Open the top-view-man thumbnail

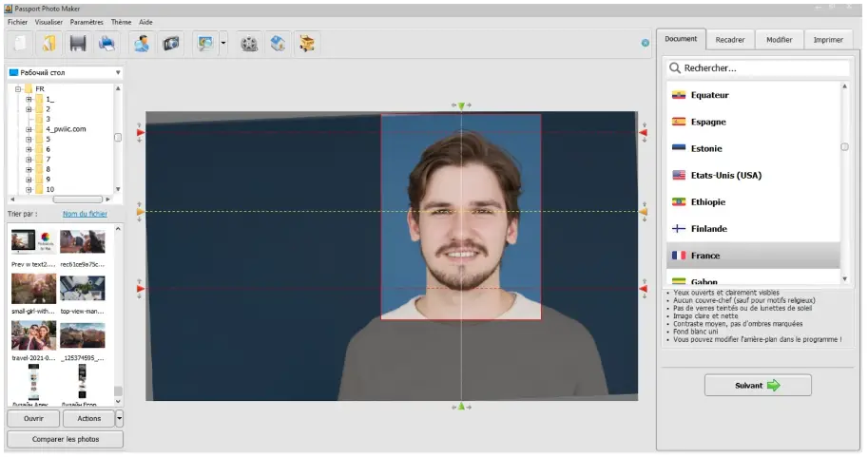(83, 289)
